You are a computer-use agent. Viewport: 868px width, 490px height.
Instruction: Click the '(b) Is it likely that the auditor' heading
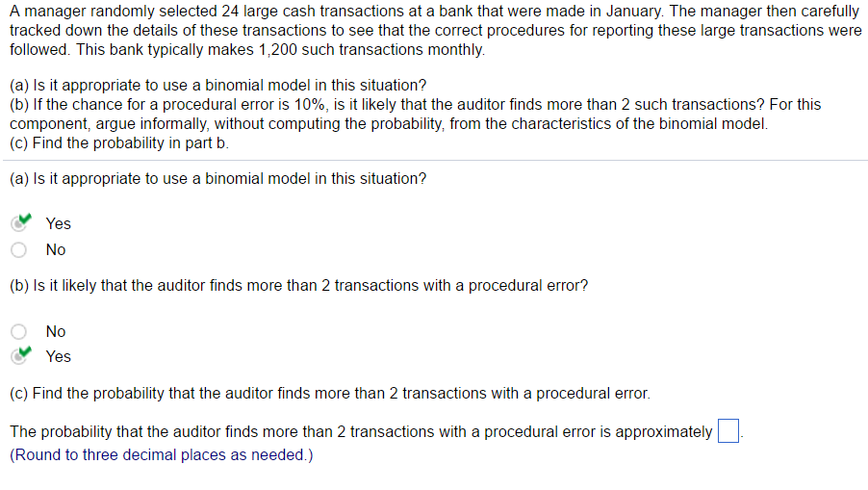tap(298, 286)
